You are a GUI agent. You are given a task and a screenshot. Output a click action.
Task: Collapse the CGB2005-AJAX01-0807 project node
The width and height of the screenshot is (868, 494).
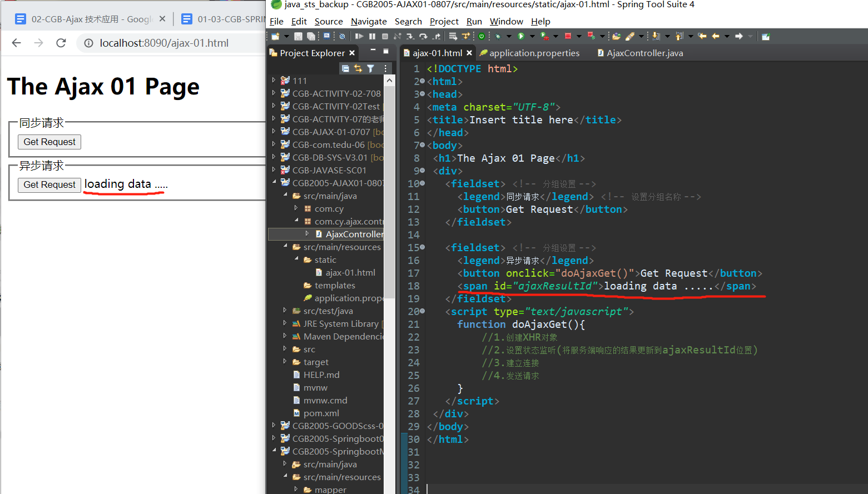point(274,182)
